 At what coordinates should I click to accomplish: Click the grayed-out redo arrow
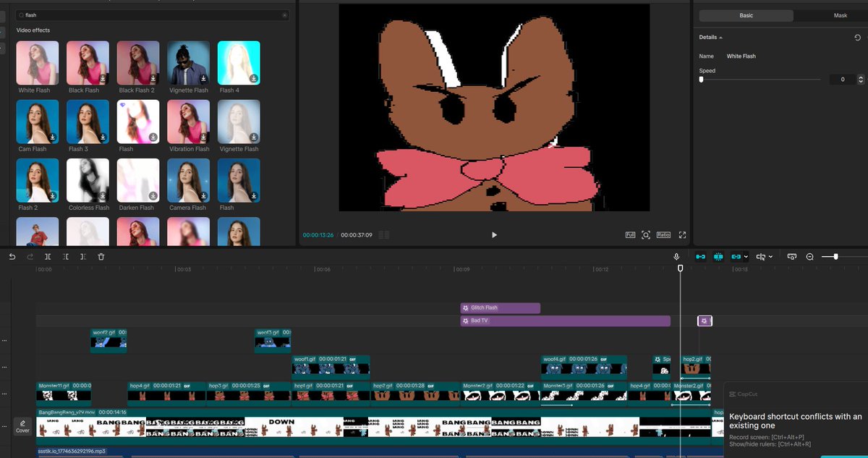(30, 257)
